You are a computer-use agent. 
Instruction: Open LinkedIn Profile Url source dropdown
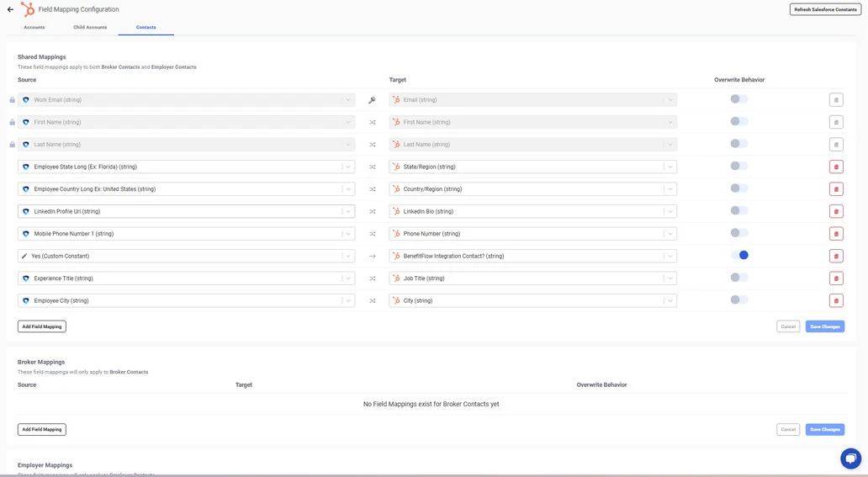[186, 211]
